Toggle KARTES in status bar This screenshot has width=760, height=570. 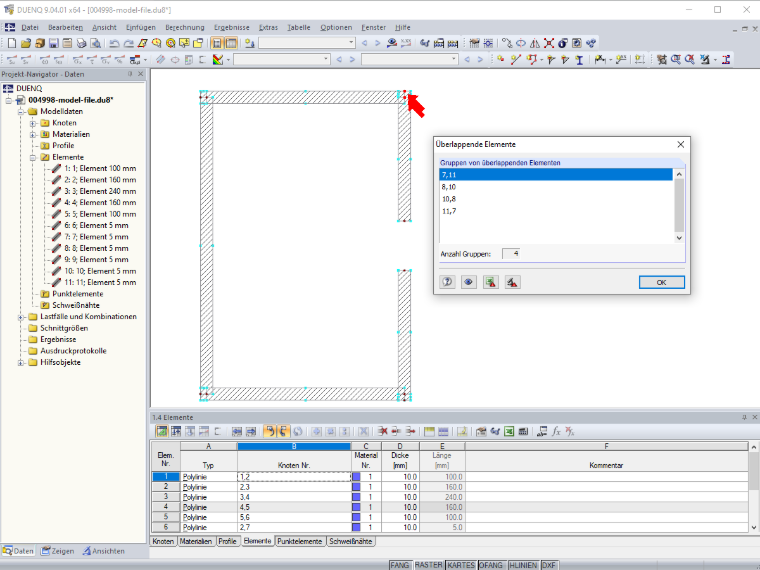461,565
